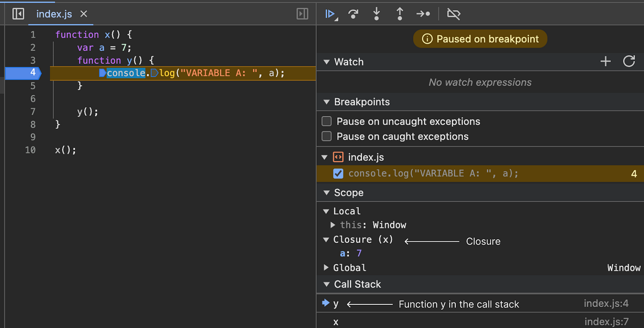Deactivate all breakpoints
This screenshot has height=328, width=644.
point(453,14)
